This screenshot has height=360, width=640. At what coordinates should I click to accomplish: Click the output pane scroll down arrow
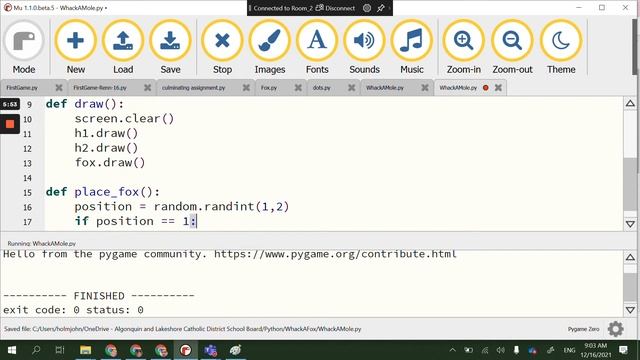point(630,310)
